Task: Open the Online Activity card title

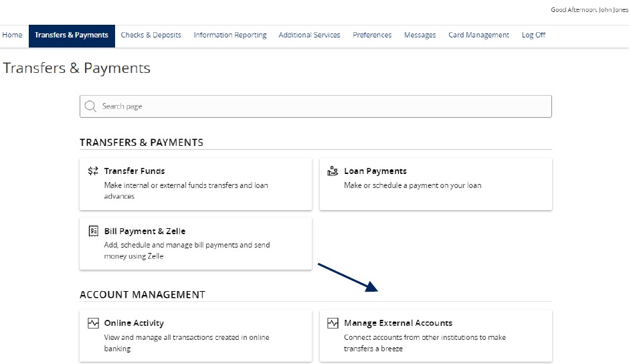Action: (134, 323)
